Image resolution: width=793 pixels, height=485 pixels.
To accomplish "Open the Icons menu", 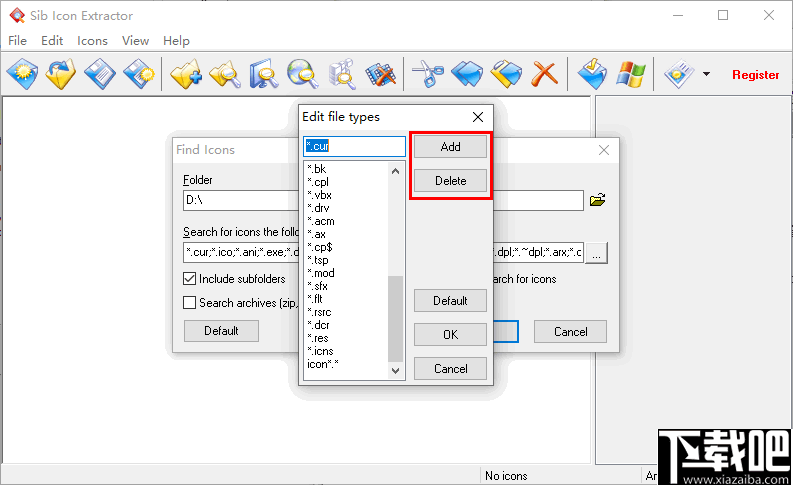I will 92,40.
